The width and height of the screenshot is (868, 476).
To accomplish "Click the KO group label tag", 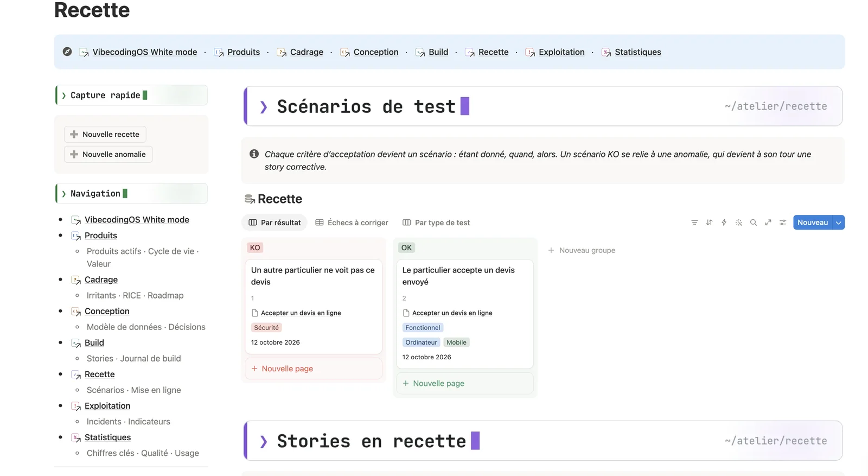I will coord(255,247).
